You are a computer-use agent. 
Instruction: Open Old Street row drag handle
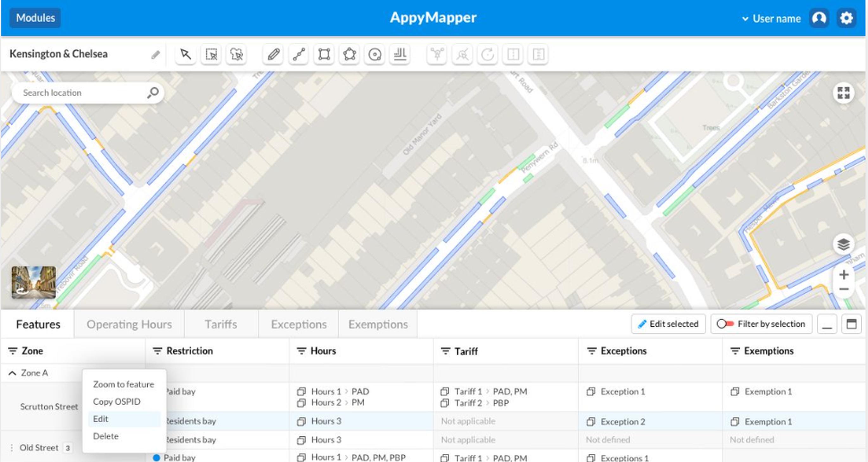12,448
